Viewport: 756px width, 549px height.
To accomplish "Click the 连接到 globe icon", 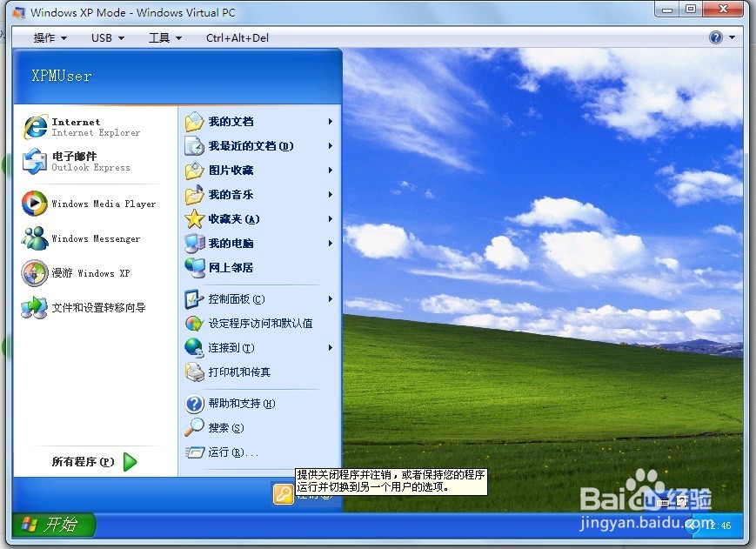I will [195, 347].
